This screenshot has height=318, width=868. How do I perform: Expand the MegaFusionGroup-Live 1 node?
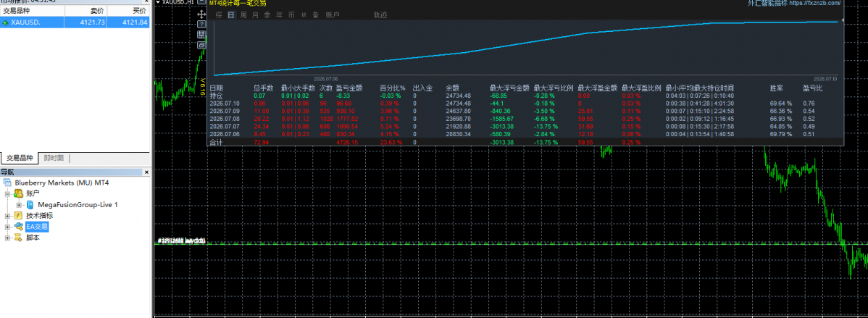(x=20, y=204)
